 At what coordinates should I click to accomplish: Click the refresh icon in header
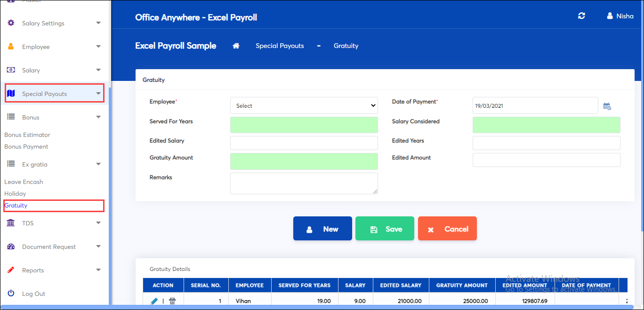click(581, 16)
